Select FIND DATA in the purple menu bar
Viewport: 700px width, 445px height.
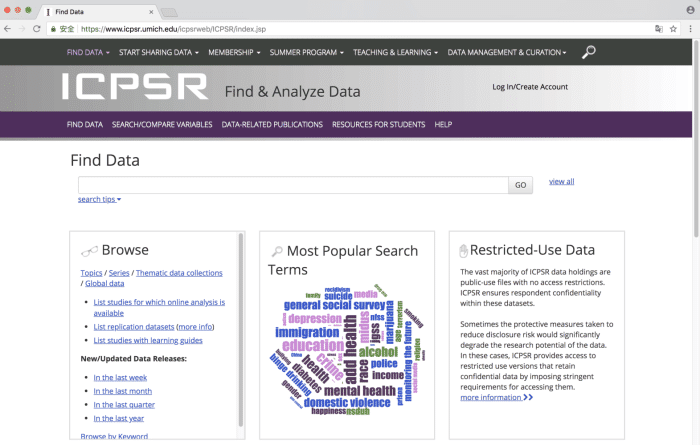point(85,125)
